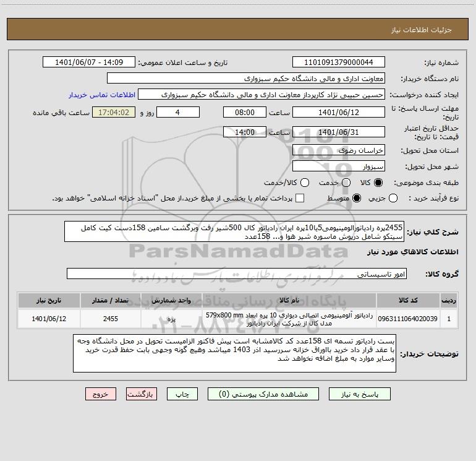Image resolution: width=476 pixels, height=461 pixels.
Task: Click the request creator field حسین حبیبی نژاد
Action: pos(261,95)
